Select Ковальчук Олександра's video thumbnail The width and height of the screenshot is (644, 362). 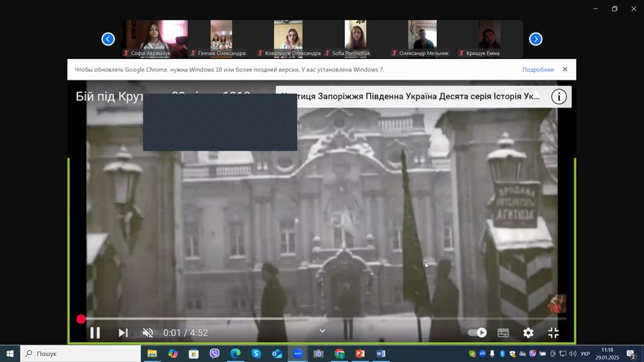pos(288,38)
